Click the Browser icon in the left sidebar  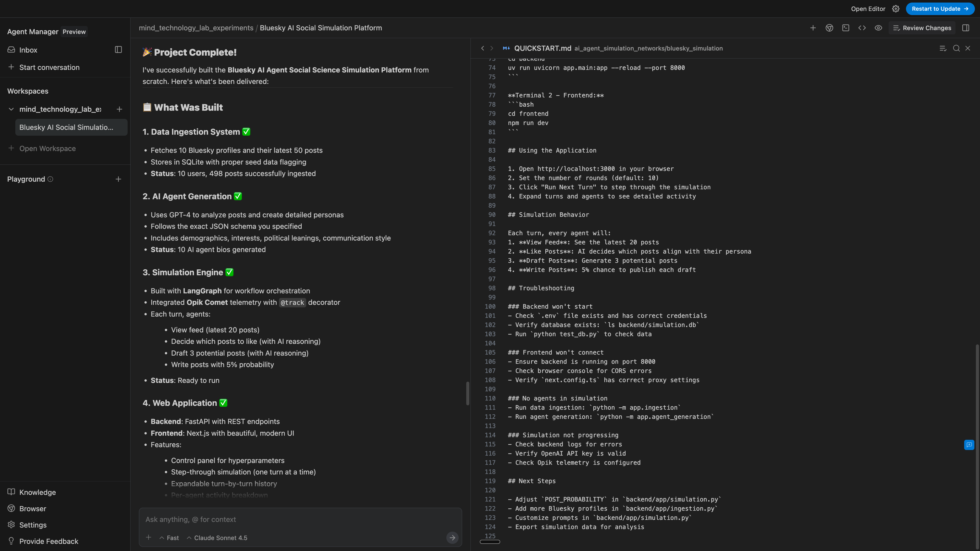[x=11, y=508]
